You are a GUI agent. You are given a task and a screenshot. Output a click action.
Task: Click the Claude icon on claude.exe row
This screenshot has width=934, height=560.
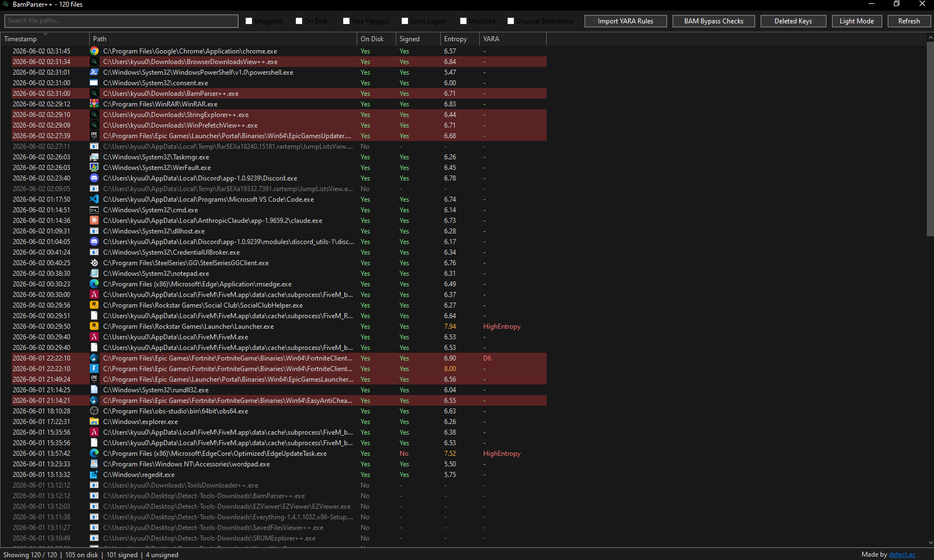coord(94,221)
